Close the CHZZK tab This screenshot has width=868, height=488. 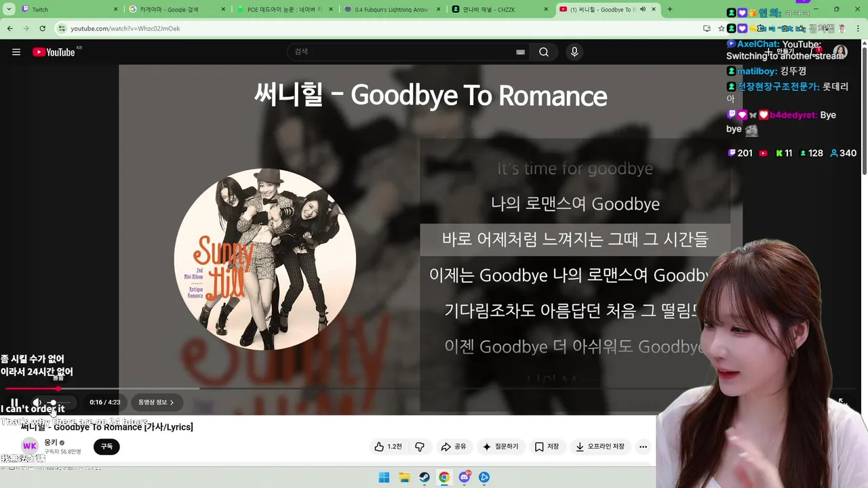(x=547, y=9)
